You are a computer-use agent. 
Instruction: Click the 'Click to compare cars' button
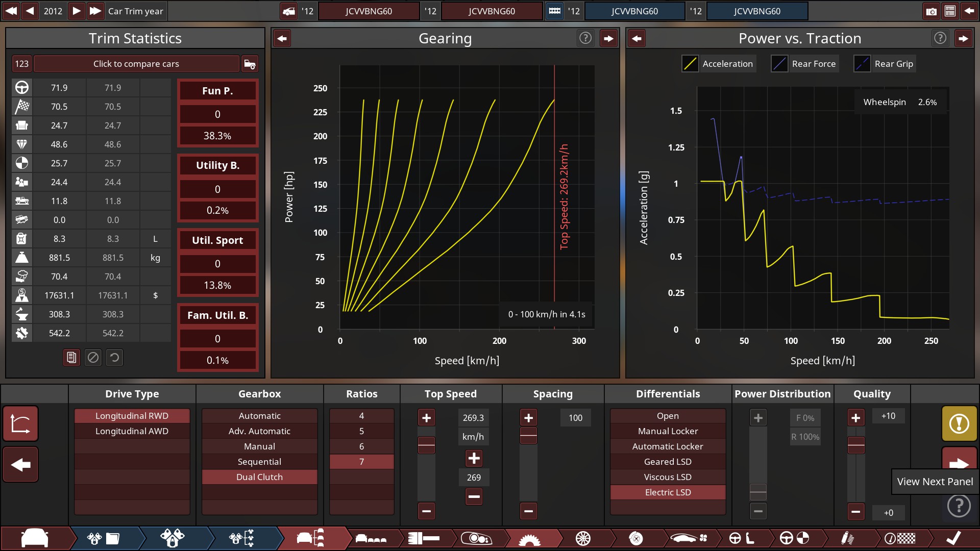click(136, 64)
